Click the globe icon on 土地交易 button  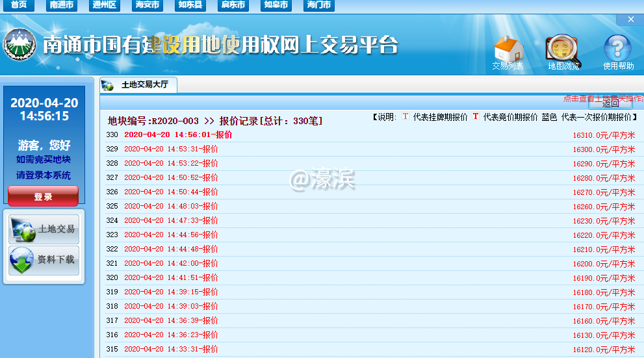(22, 229)
